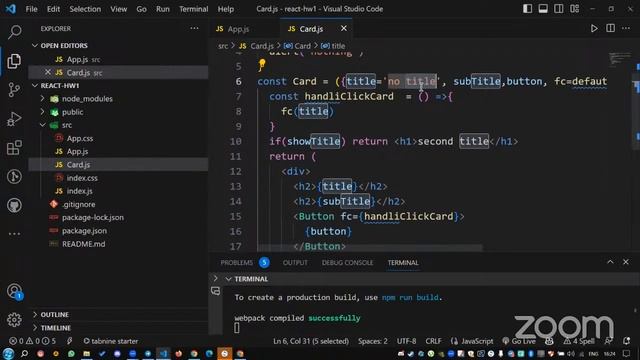Open Windows Start button on taskbar

point(8,353)
